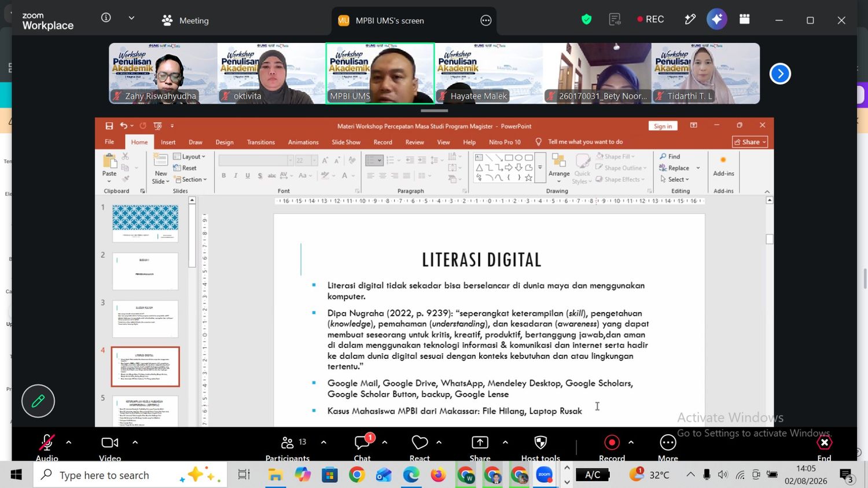Click the Share button in PowerPoint
The height and width of the screenshot is (488, 868).
(x=750, y=142)
